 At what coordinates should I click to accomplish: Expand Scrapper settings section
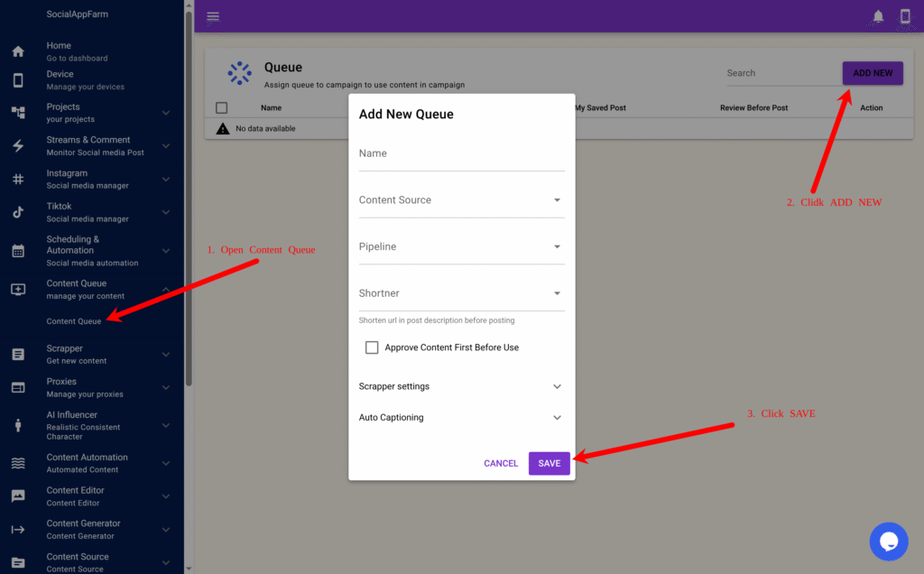(x=461, y=386)
